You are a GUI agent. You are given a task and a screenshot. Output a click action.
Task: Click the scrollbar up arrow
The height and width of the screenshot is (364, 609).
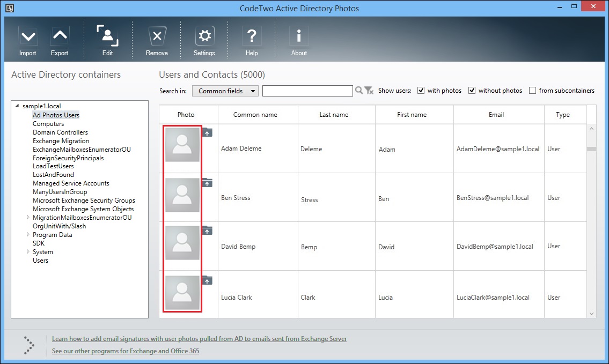pyautogui.click(x=591, y=129)
